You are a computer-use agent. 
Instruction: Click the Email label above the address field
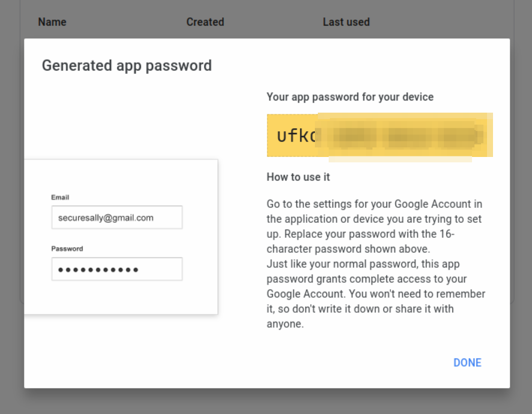(61, 197)
